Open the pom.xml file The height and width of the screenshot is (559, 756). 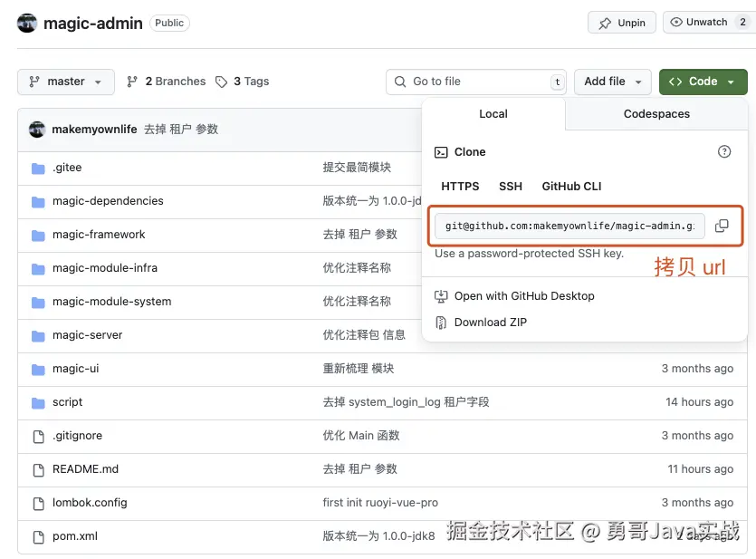click(75, 536)
